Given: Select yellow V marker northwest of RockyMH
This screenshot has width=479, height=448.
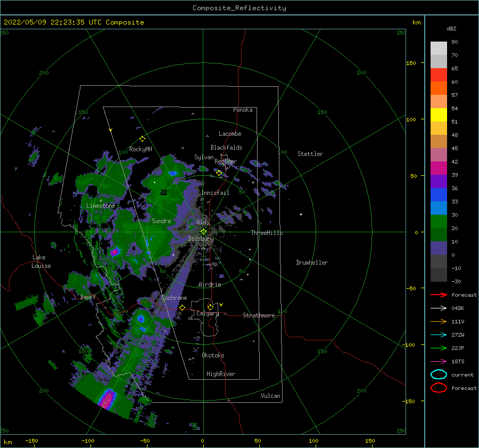Looking at the screenshot, I should (x=110, y=130).
